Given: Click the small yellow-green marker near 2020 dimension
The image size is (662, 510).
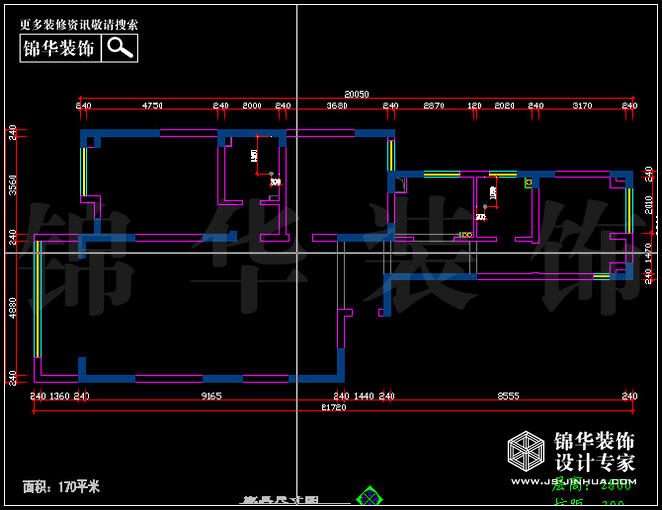Looking at the screenshot, I should (x=528, y=183).
